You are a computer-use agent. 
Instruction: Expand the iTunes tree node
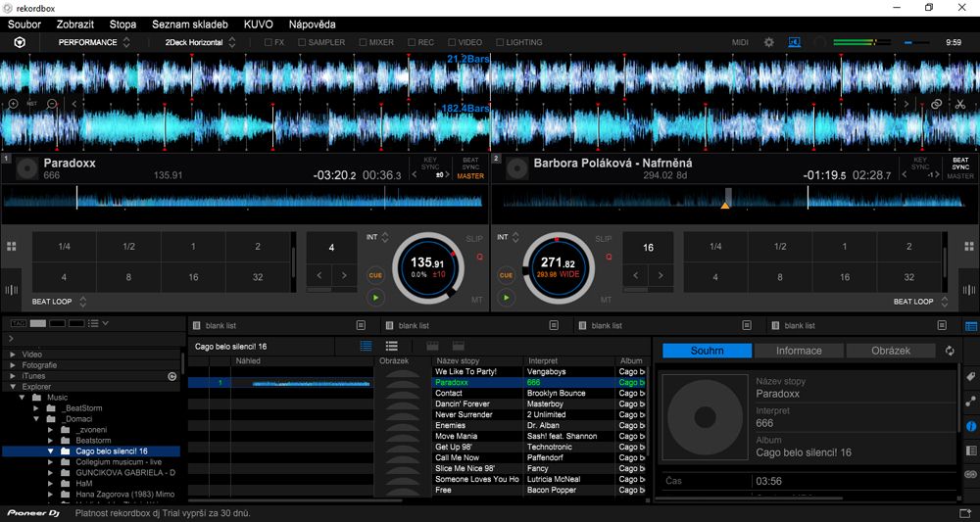pyautogui.click(x=13, y=376)
